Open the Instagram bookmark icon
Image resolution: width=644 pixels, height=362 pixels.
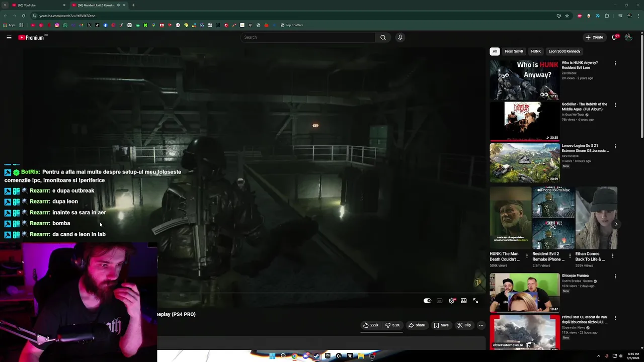pyautogui.click(x=57, y=25)
